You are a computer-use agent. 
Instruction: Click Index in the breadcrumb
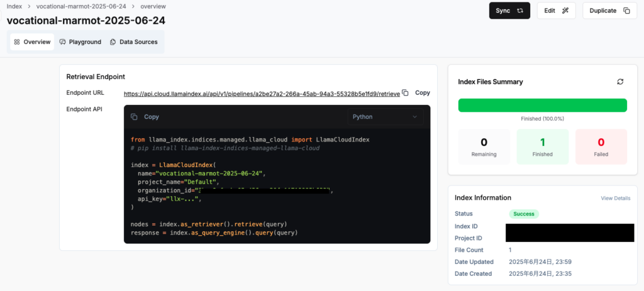pos(14,6)
